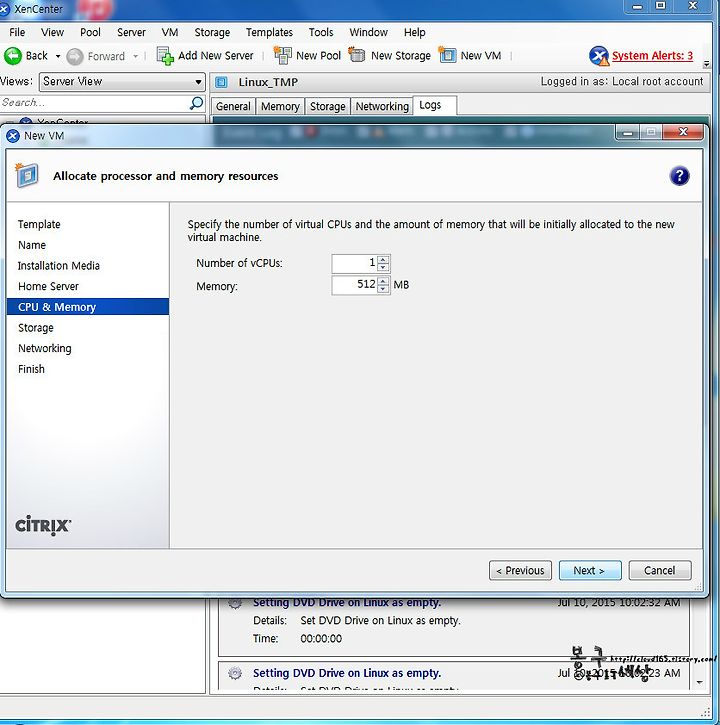720x725 pixels.
Task: Increase the Memory value
Action: [383, 281]
